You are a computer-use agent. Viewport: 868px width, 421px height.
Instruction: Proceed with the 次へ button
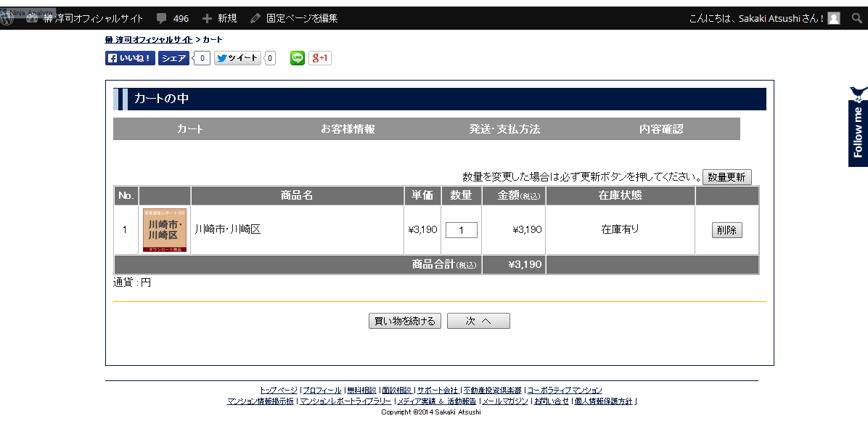pos(478,321)
